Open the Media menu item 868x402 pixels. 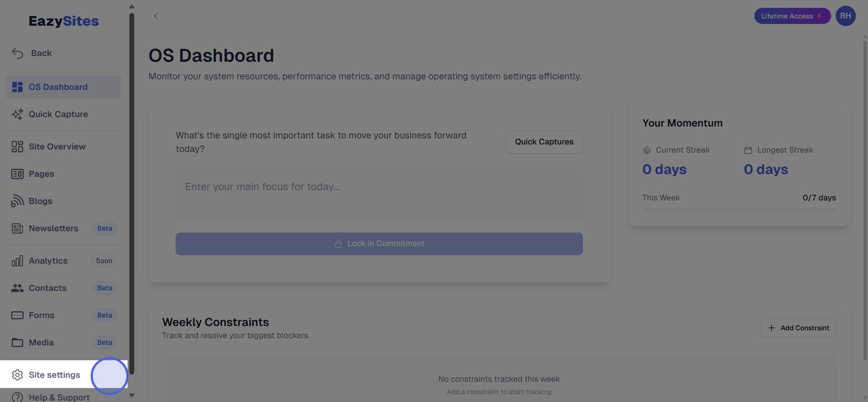pos(41,342)
